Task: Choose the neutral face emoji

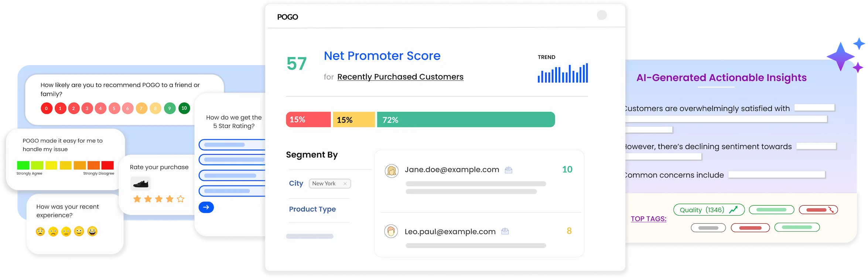Action: click(x=66, y=231)
